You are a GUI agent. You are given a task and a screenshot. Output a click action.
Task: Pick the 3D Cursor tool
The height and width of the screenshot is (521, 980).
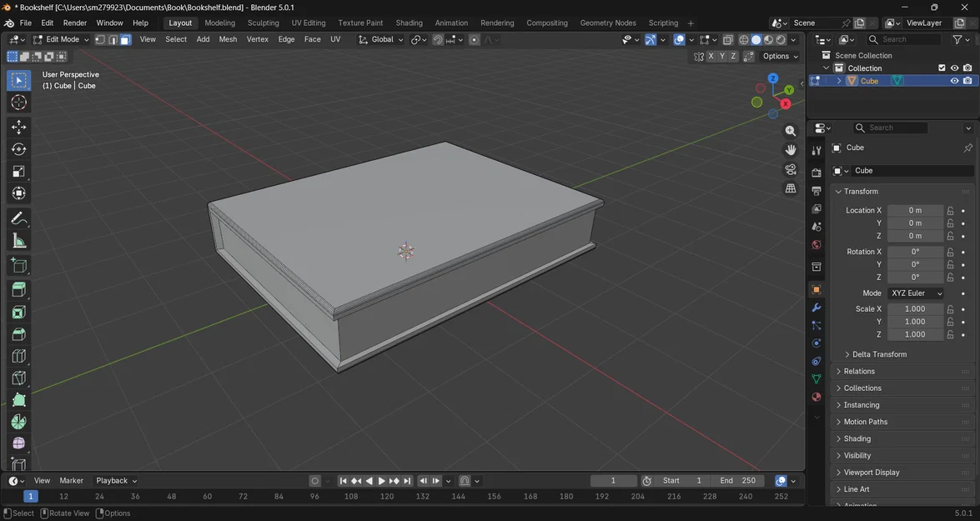(x=18, y=103)
